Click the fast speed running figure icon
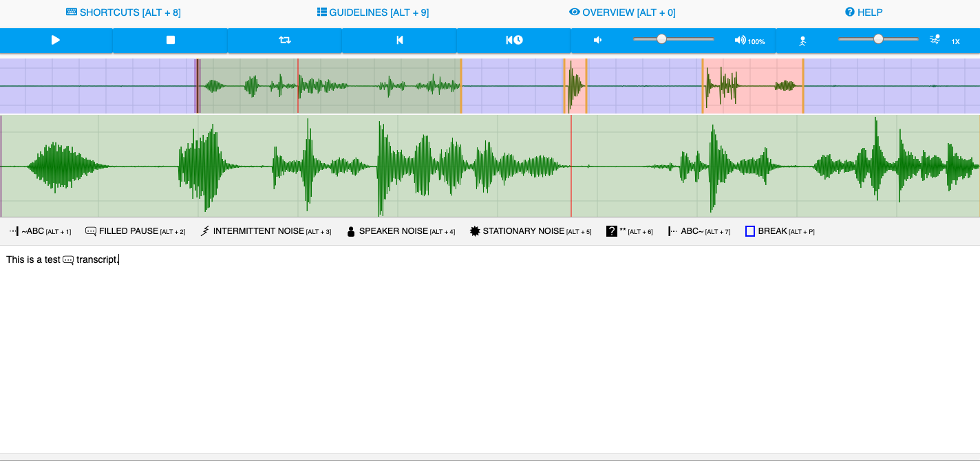 [935, 40]
